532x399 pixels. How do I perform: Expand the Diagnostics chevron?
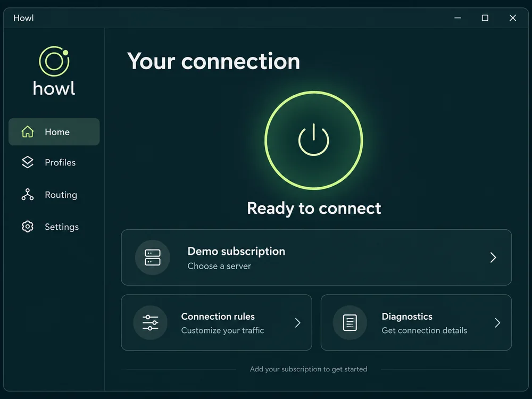497,323
